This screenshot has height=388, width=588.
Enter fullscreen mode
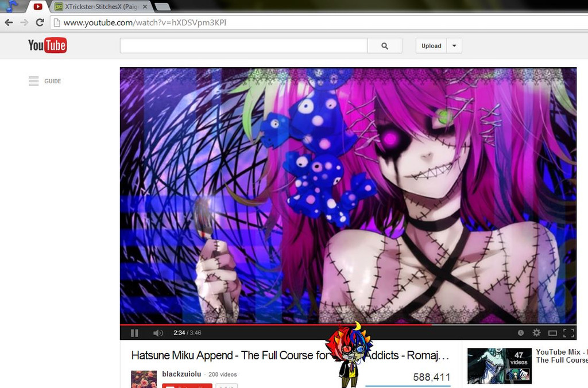pyautogui.click(x=568, y=333)
